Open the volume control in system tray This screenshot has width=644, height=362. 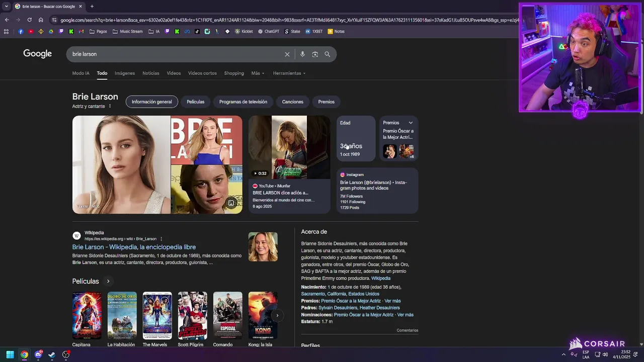tap(605, 354)
